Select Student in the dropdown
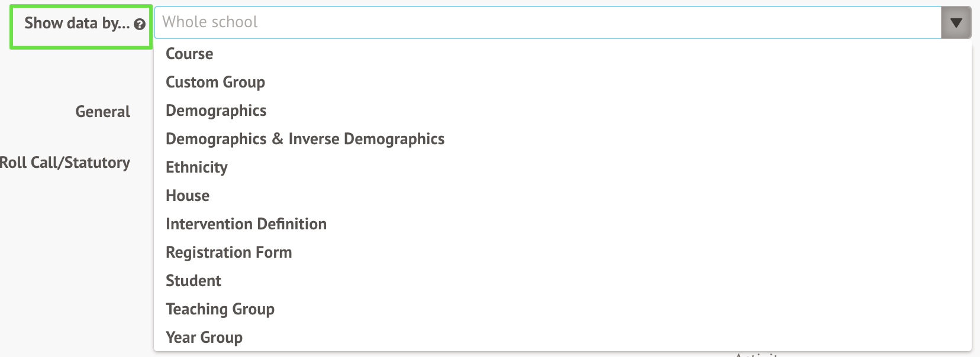This screenshot has height=357, width=980. [194, 281]
